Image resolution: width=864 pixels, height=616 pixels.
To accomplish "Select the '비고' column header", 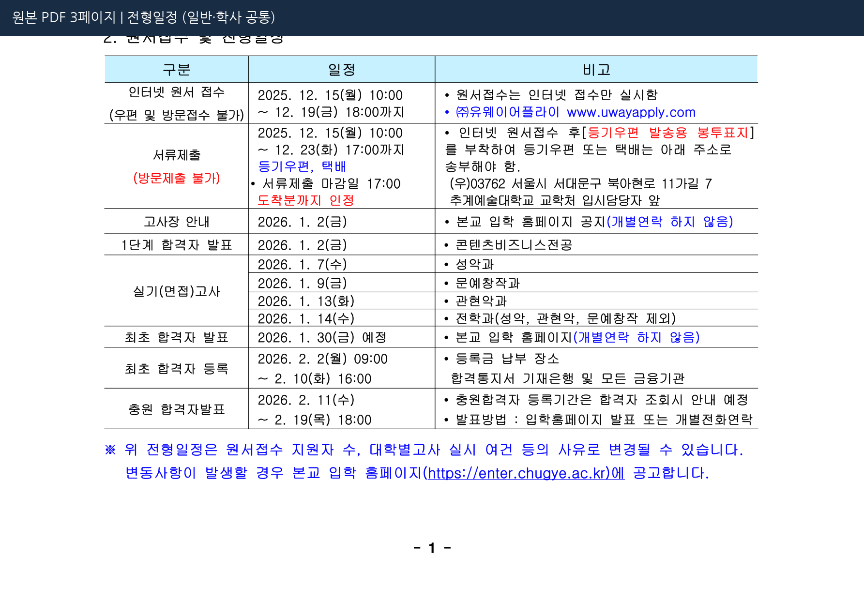I will [x=596, y=69].
